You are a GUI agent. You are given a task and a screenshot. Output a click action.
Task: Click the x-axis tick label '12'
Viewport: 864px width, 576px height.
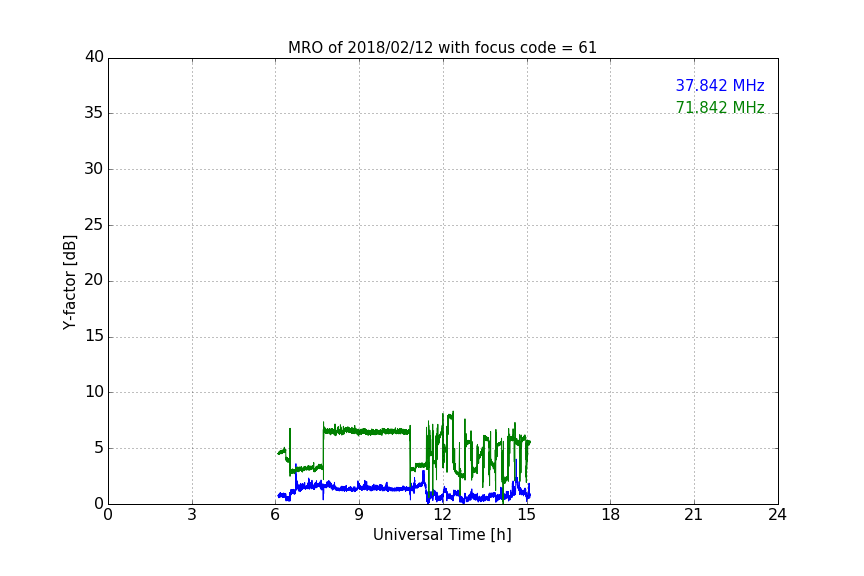[x=443, y=515]
